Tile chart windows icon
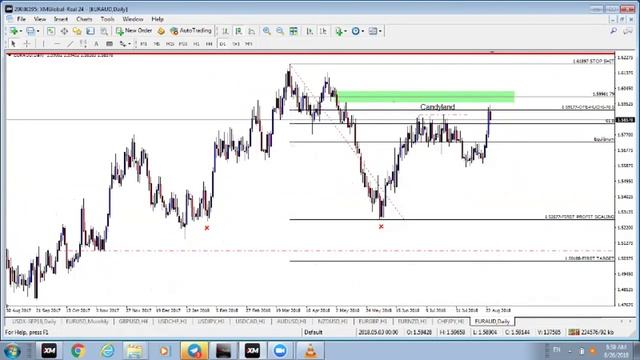 293,31
